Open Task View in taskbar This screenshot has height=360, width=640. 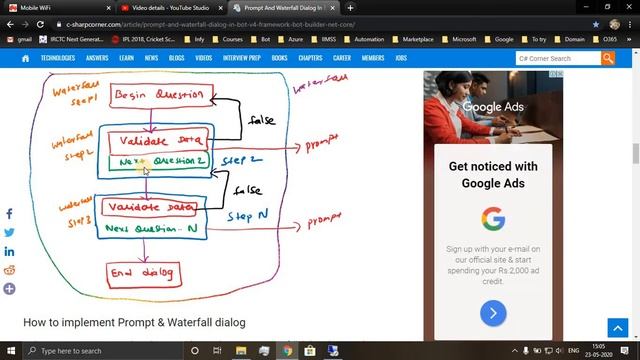(x=217, y=351)
